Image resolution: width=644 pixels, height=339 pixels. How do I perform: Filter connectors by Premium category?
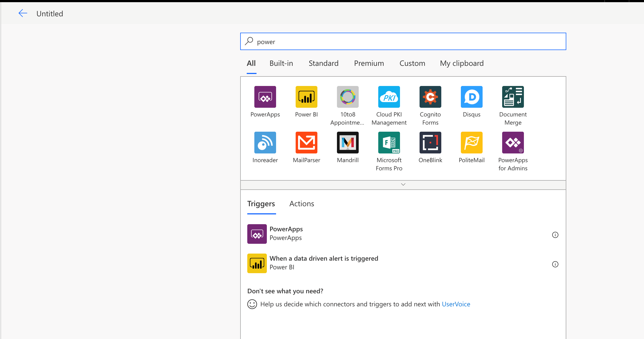coord(368,63)
